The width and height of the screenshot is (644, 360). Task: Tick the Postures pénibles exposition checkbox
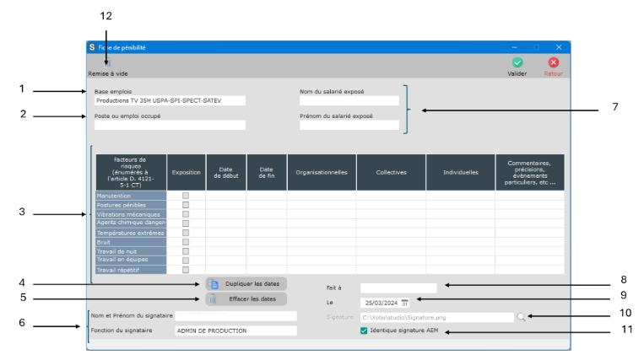click(x=186, y=205)
